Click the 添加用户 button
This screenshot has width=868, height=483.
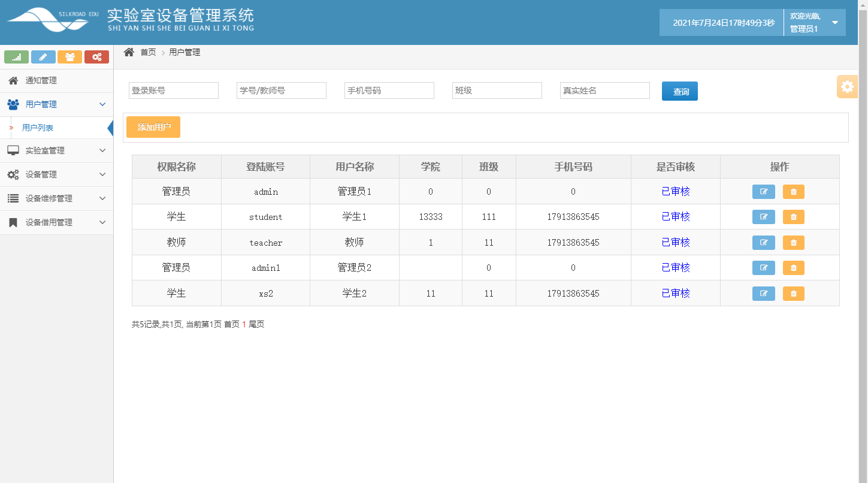153,126
